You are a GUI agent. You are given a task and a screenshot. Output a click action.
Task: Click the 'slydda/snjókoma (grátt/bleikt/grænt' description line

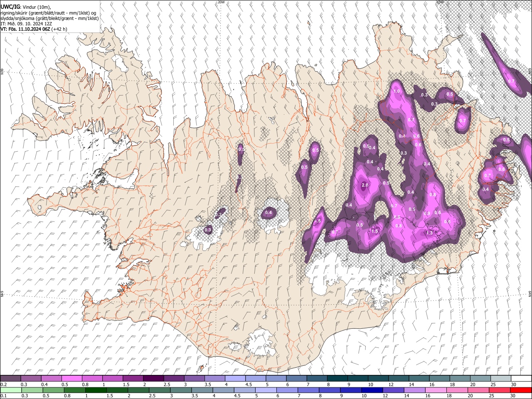point(49,18)
